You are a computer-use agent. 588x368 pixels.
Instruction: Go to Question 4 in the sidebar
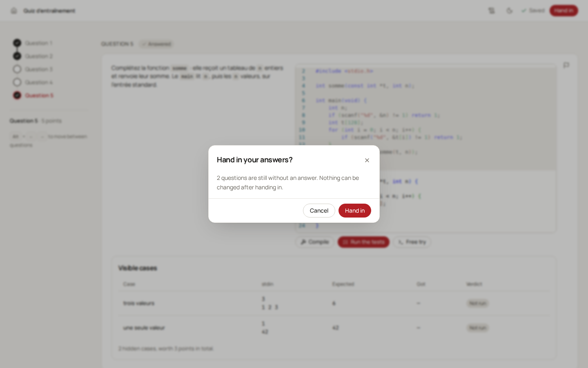(33, 82)
